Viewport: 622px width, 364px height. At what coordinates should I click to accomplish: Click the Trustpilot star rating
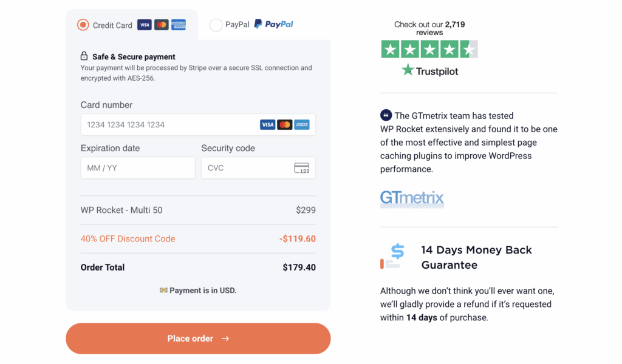click(x=429, y=49)
